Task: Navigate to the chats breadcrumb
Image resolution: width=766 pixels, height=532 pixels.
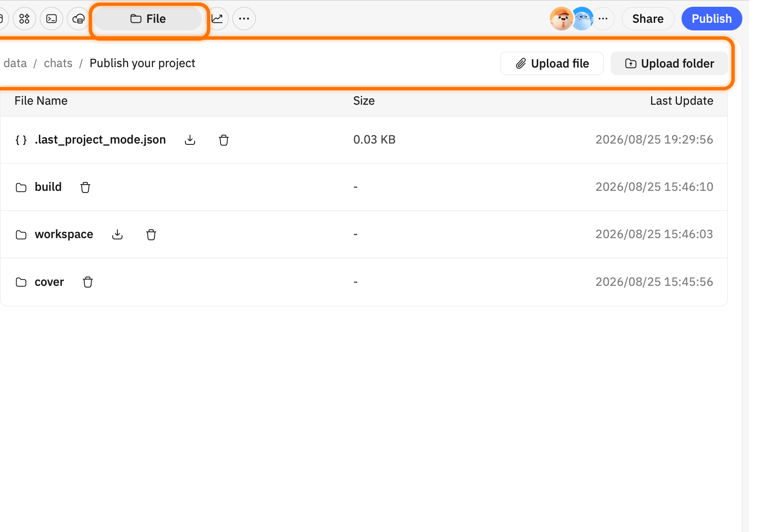Action: [x=58, y=63]
